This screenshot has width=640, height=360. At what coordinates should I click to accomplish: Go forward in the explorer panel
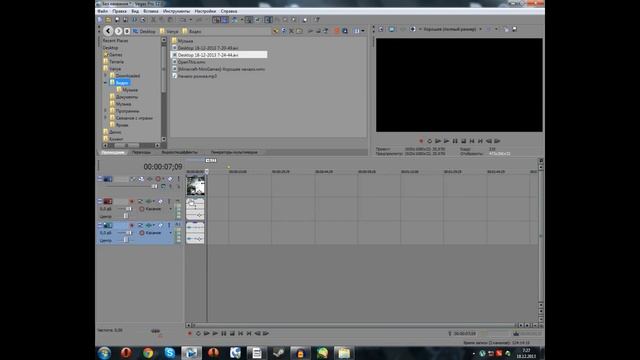tap(118, 31)
